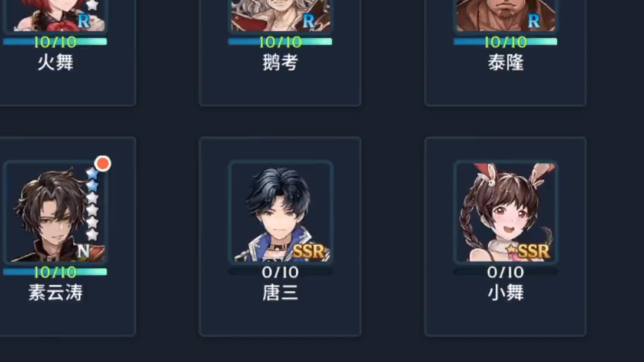The height and width of the screenshot is (362, 644).
Task: Select the 鹅考 name label
Action: (x=280, y=63)
